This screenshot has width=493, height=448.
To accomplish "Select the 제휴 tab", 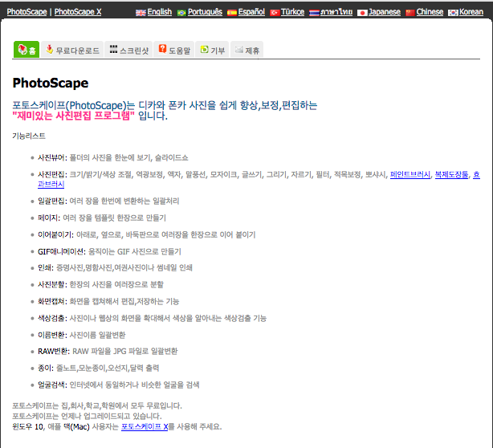I will (246, 49).
